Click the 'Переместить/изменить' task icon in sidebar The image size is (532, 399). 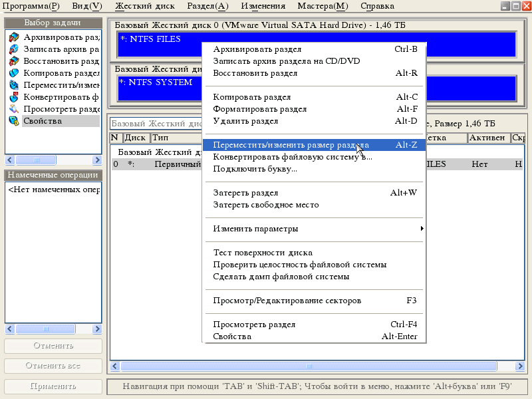pos(14,85)
